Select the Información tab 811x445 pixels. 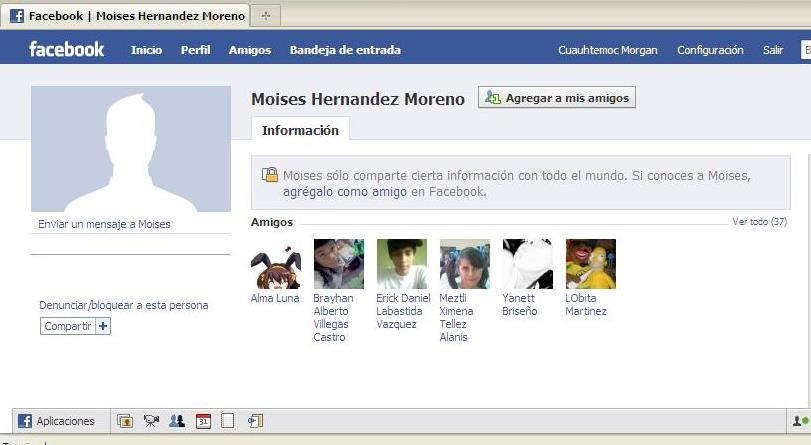pos(300,130)
